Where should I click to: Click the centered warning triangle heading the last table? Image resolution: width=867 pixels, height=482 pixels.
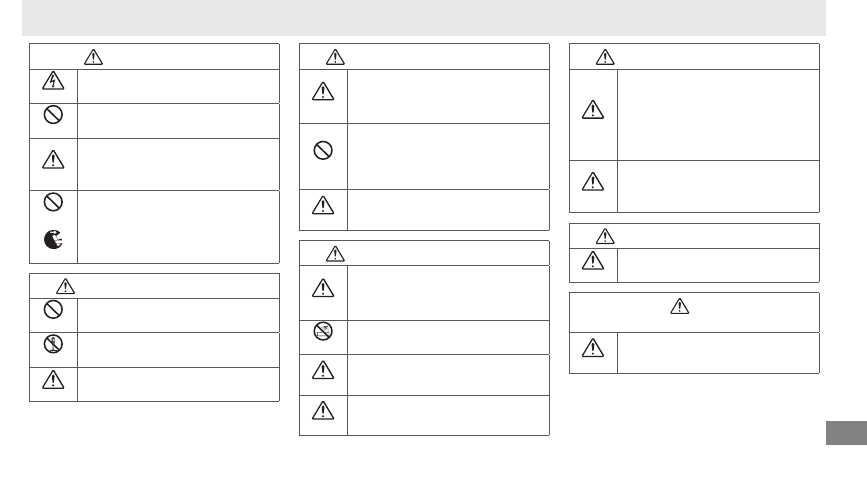tap(680, 306)
